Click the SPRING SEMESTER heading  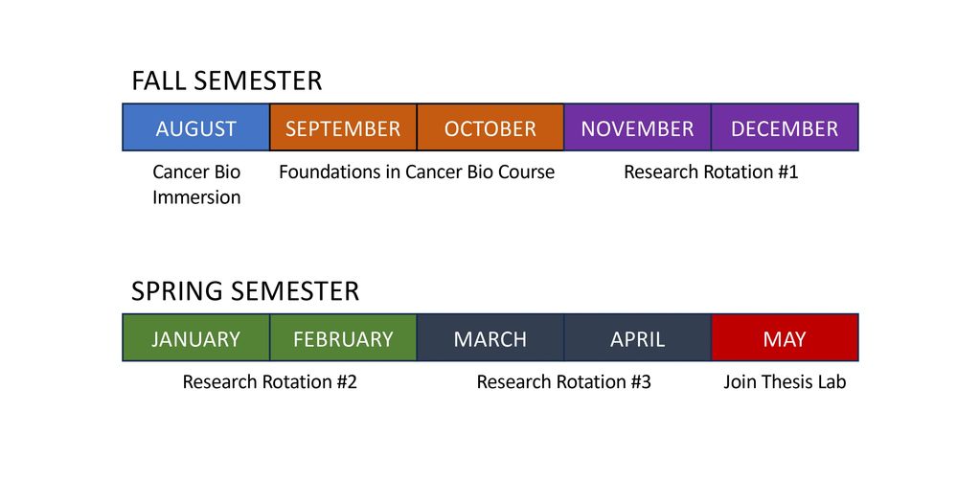245,291
